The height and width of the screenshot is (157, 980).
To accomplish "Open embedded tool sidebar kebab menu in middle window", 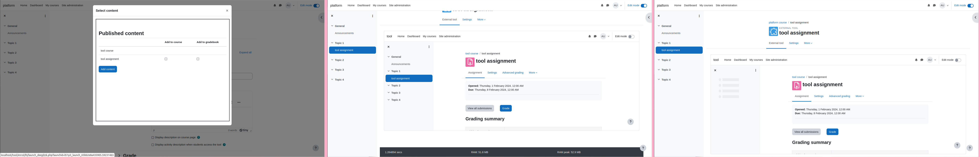I will [x=429, y=47].
